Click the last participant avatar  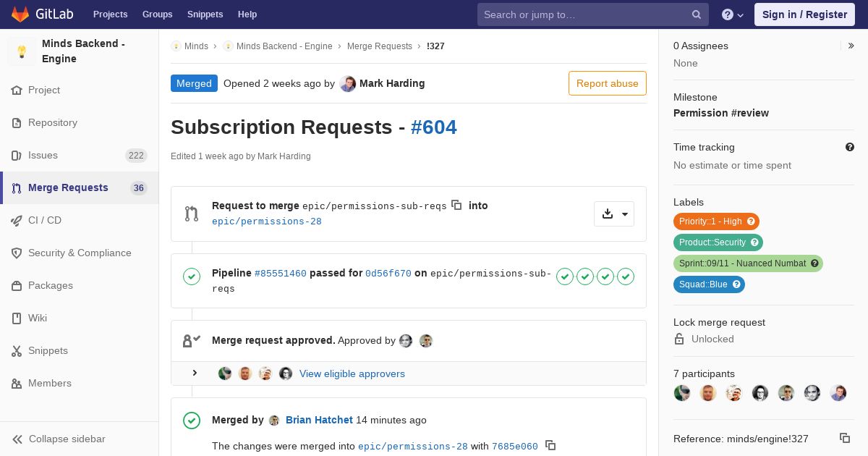pos(838,393)
